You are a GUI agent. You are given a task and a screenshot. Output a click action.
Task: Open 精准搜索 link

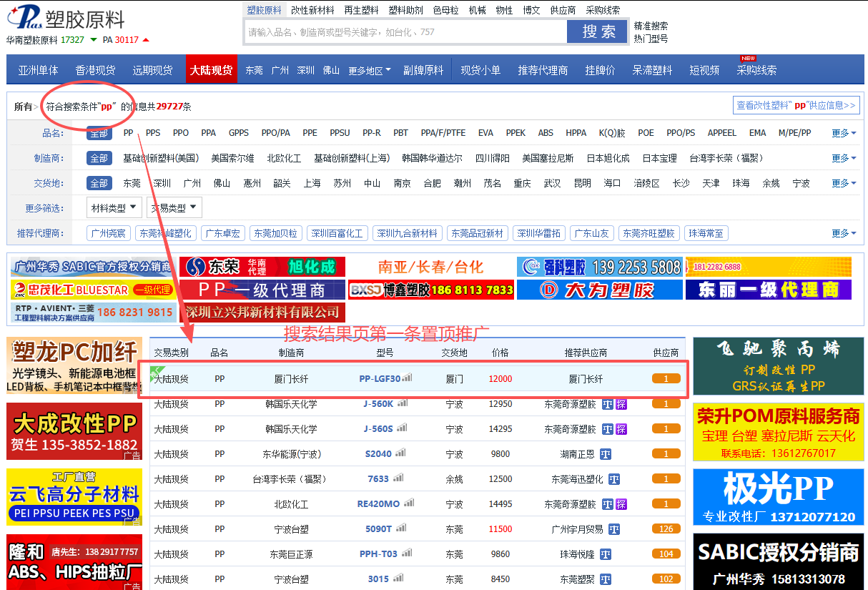(x=651, y=26)
